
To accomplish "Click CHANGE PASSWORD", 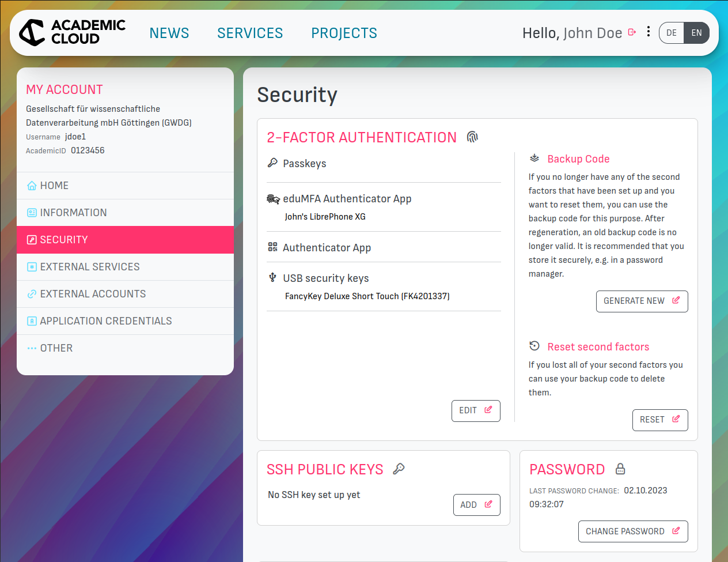I will pyautogui.click(x=633, y=531).
